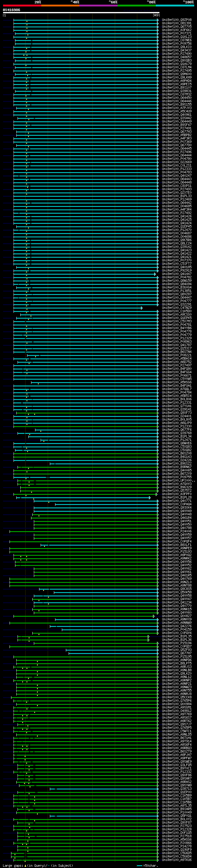Select UniRef100_B9SF47 label
The height and width of the screenshot is (868, 197).
(177, 125)
